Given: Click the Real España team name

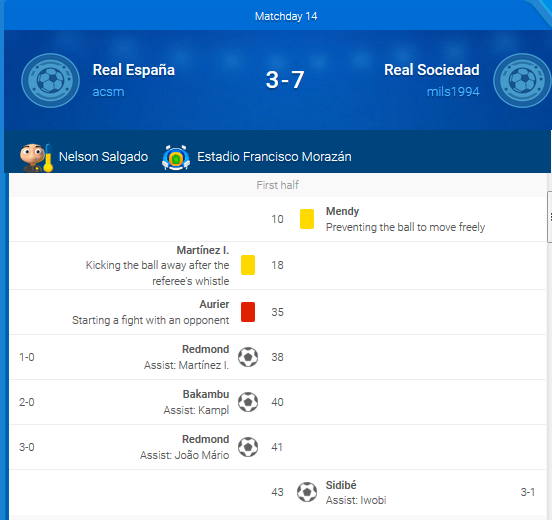Looking at the screenshot, I should pos(134,70).
